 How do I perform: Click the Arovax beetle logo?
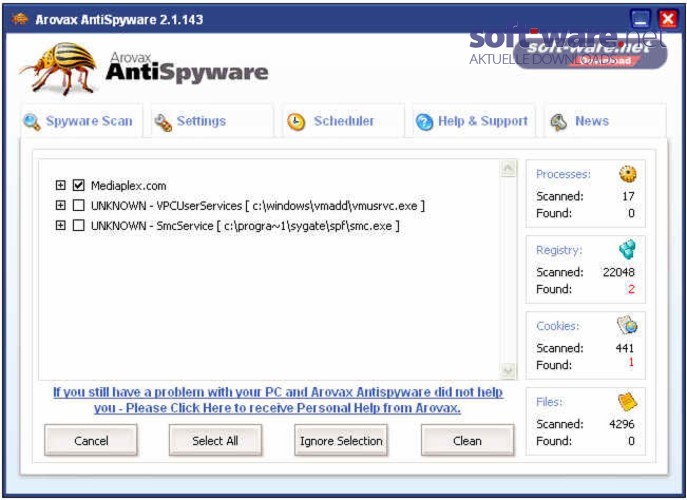point(58,68)
